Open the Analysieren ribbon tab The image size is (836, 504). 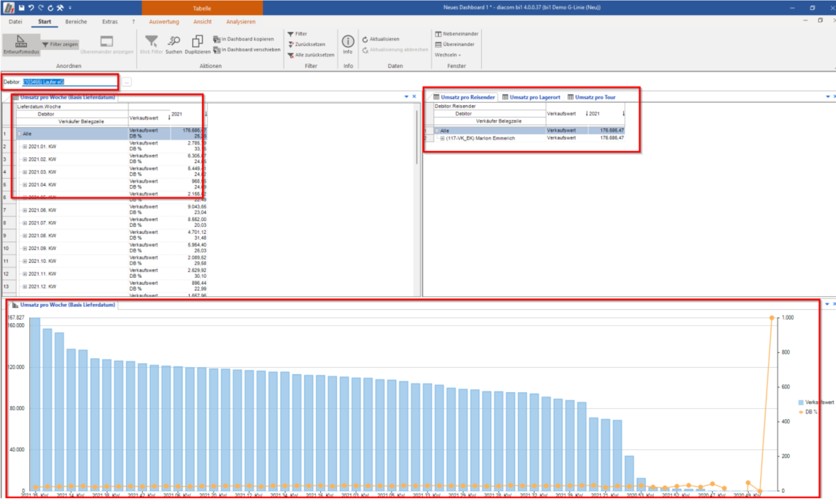coord(241,21)
